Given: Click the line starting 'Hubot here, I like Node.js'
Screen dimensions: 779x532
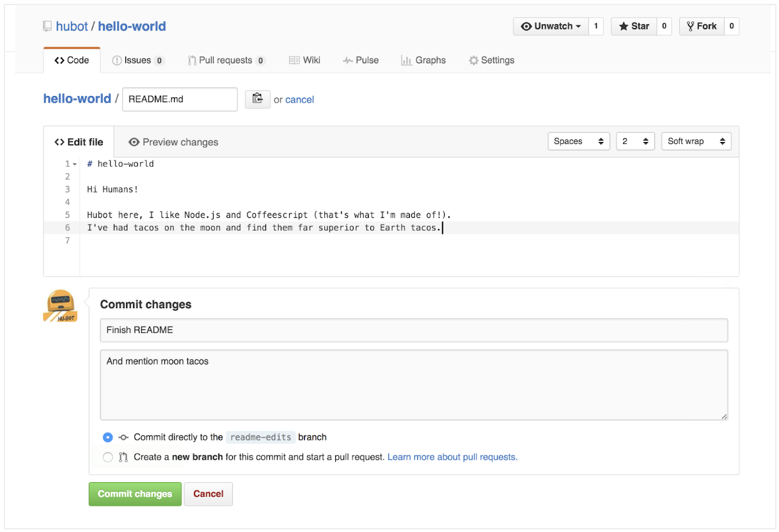Looking at the screenshot, I should coord(269,215).
